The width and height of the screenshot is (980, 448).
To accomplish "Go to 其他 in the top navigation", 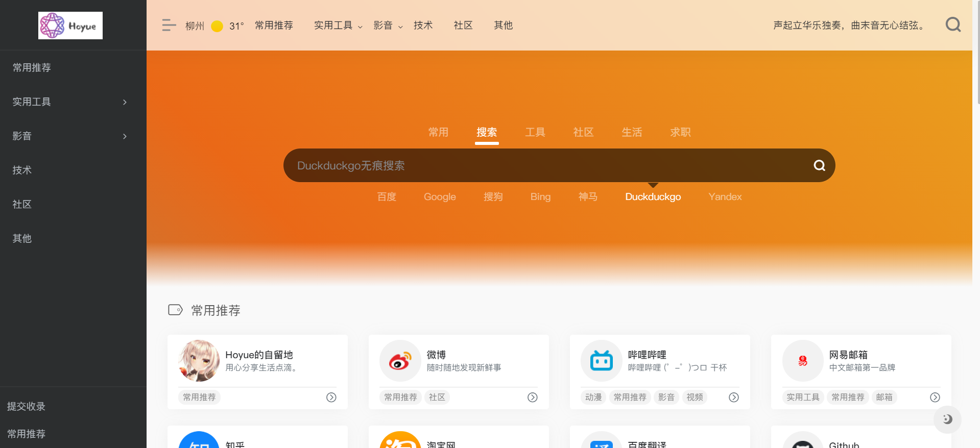I will tap(503, 26).
